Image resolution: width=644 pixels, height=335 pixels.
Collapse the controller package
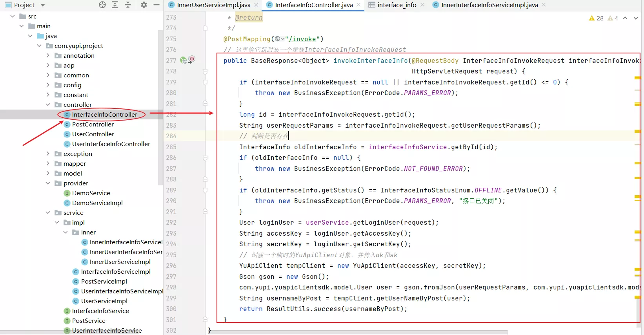point(48,104)
